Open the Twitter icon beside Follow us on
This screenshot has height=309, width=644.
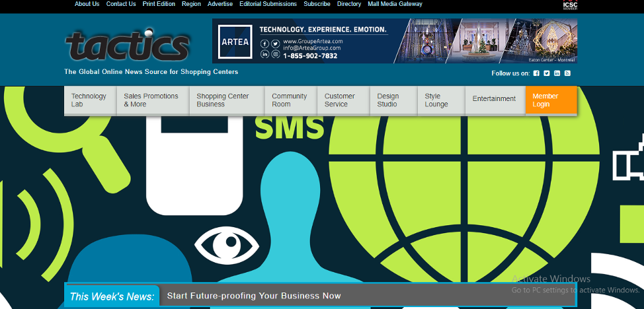[x=547, y=73]
